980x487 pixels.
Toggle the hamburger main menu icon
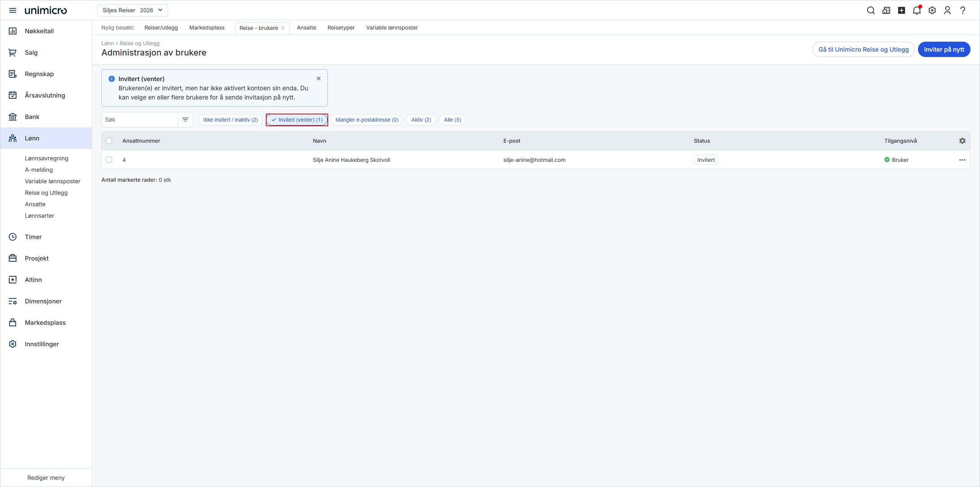pyautogui.click(x=13, y=10)
